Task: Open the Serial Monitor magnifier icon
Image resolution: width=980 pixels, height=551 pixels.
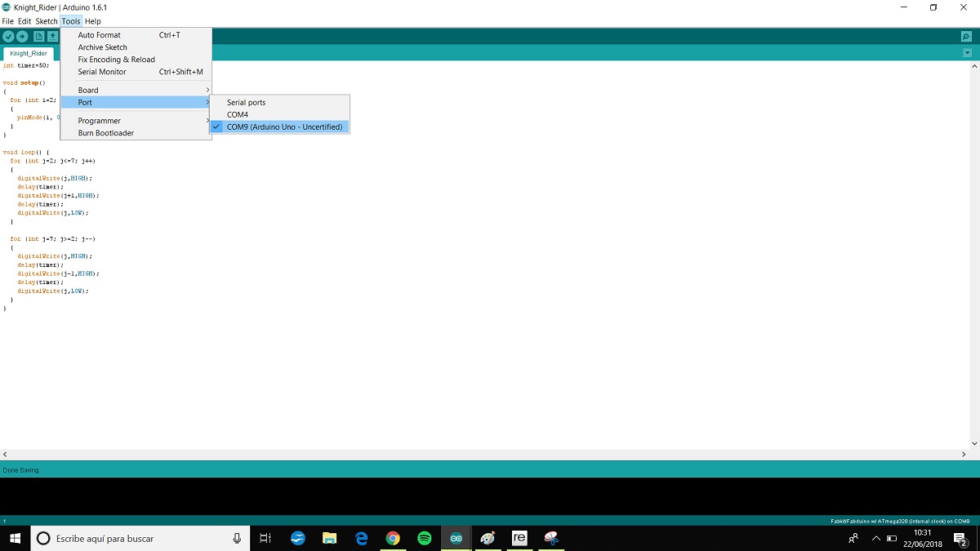Action: click(967, 37)
